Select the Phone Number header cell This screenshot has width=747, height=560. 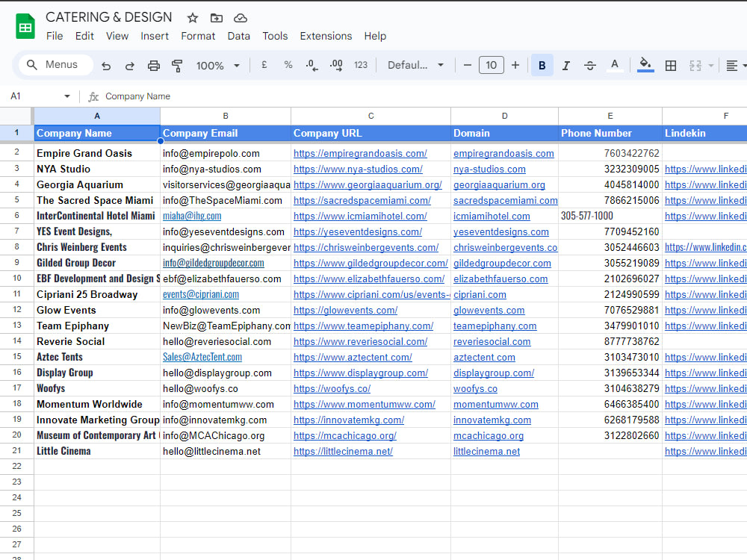610,134
